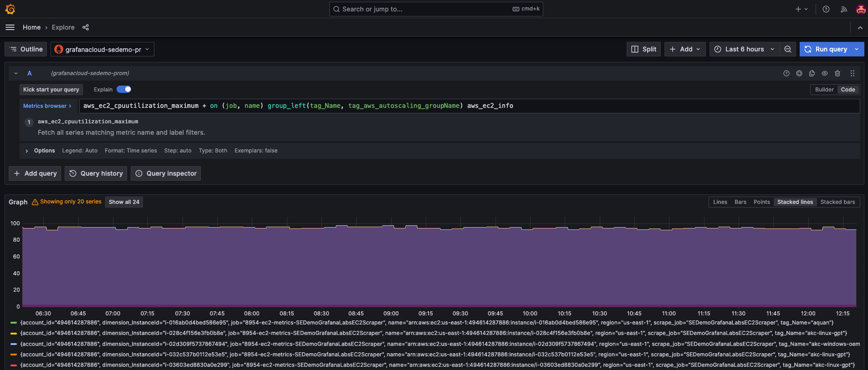Click the zoom out time range icon
The image size is (868, 370).
coord(787,49)
